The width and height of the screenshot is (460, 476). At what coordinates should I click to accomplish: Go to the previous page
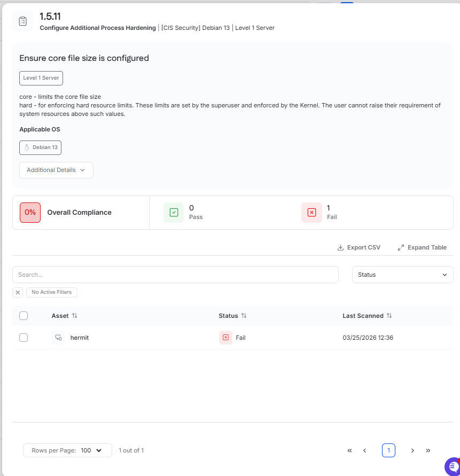click(x=365, y=450)
